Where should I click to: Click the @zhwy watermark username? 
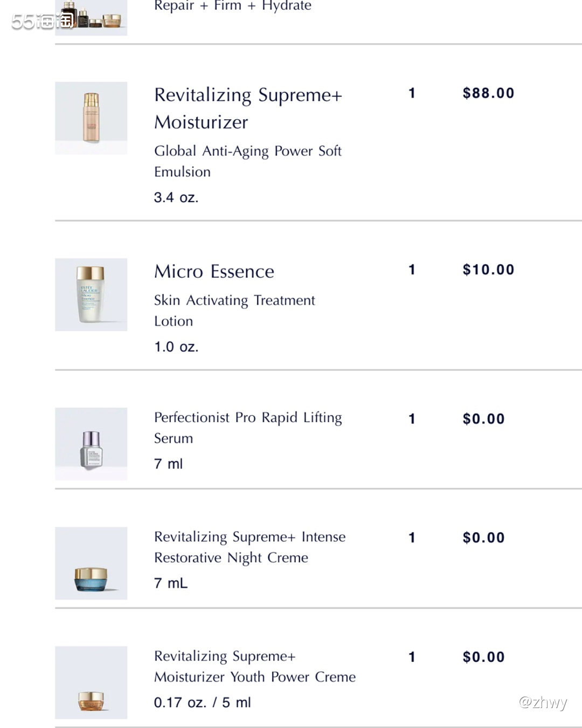coord(543,702)
